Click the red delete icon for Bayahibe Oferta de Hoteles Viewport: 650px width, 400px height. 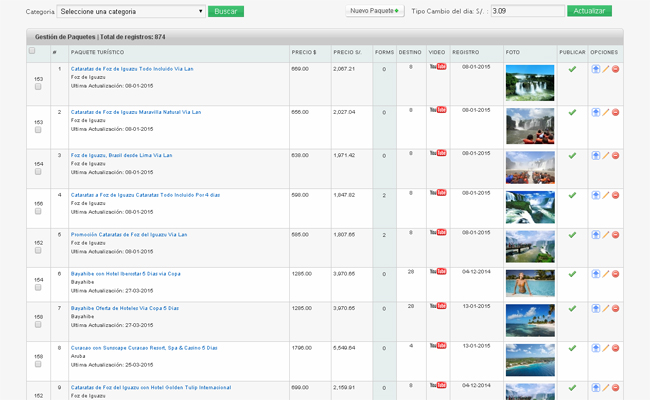[615, 309]
